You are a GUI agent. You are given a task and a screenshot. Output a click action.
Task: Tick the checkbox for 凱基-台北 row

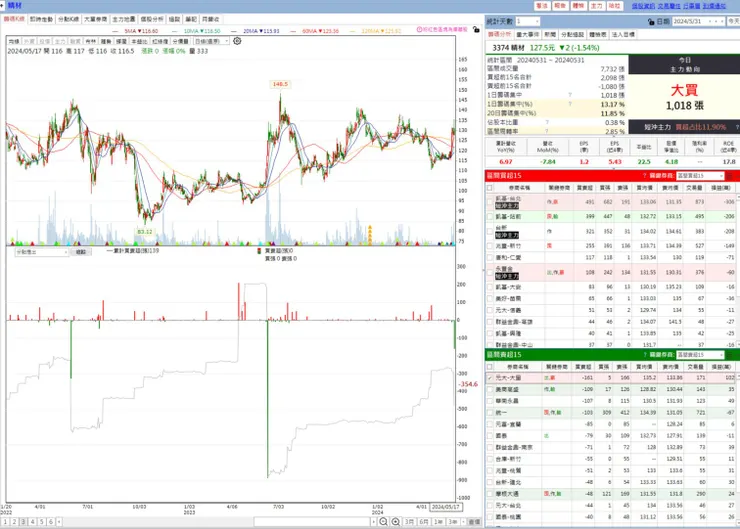490,202
